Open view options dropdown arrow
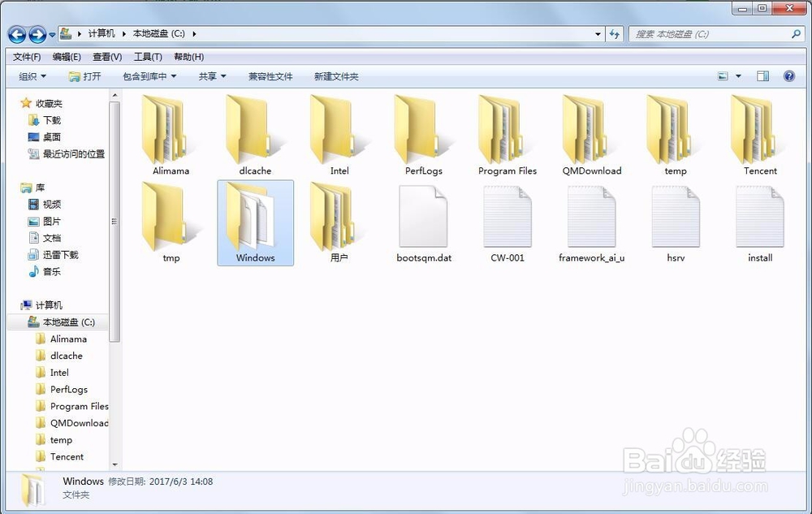This screenshot has height=514, width=812. (738, 76)
